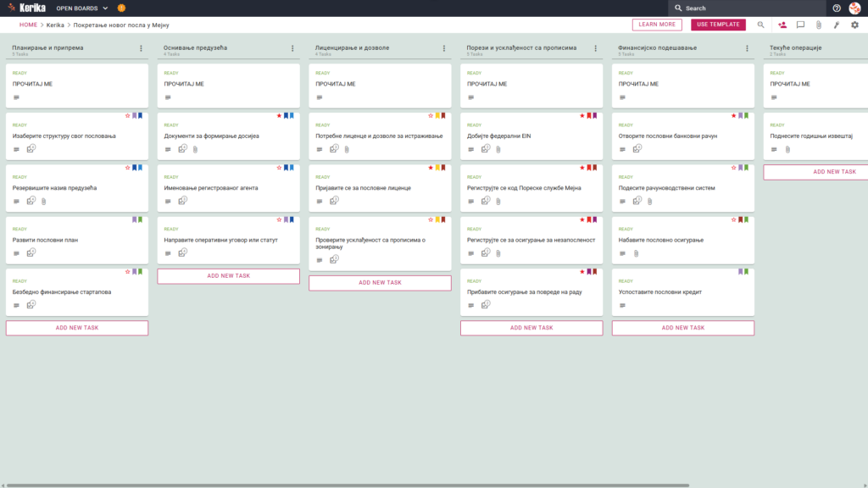Click the Kerika logo
The width and height of the screenshot is (868, 488).
click(26, 8)
